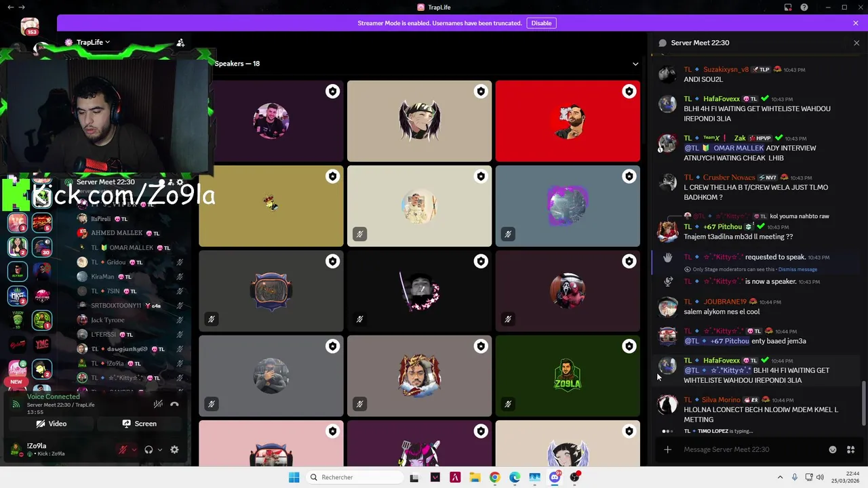Open the YMC server icon
Screen dimensions: 868x488
[x=42, y=345]
